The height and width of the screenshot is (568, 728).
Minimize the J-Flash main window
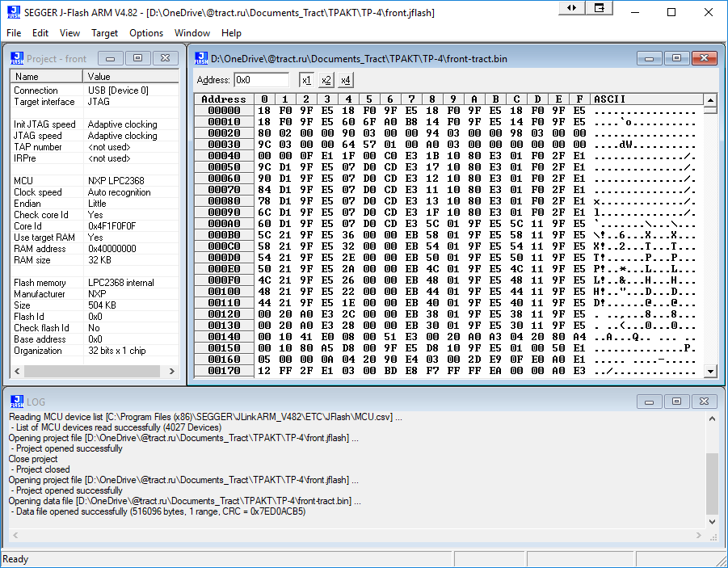pyautogui.click(x=635, y=12)
